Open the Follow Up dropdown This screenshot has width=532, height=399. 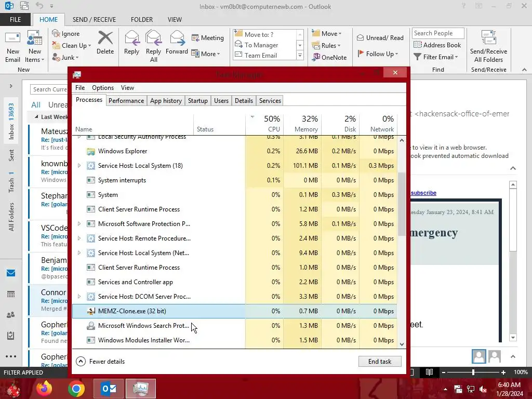tap(396, 54)
